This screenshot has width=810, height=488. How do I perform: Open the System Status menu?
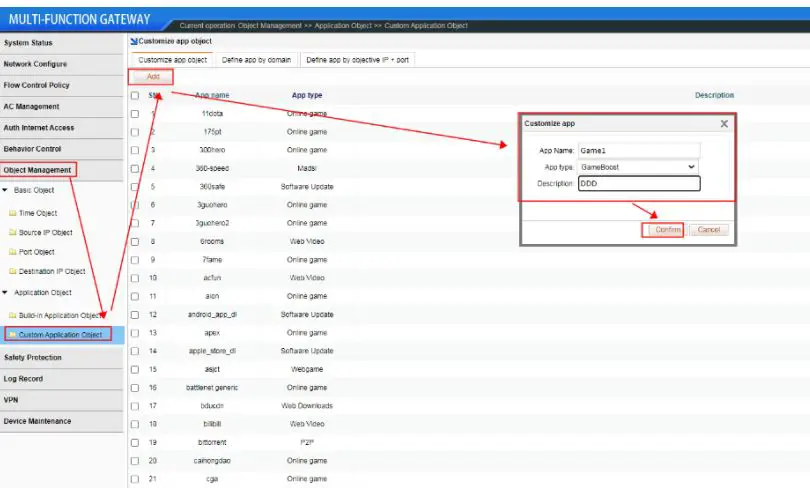[x=61, y=43]
